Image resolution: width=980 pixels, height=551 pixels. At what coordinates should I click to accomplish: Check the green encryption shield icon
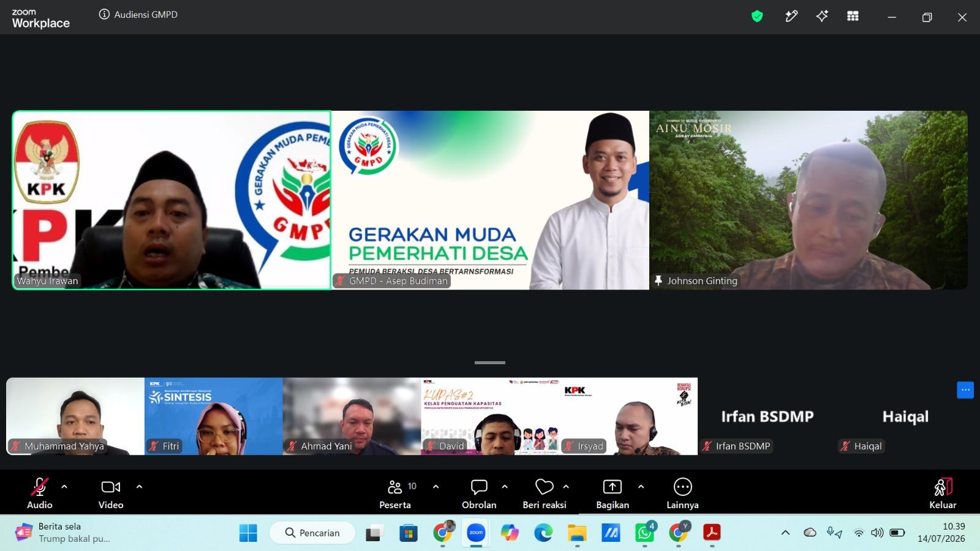point(757,17)
